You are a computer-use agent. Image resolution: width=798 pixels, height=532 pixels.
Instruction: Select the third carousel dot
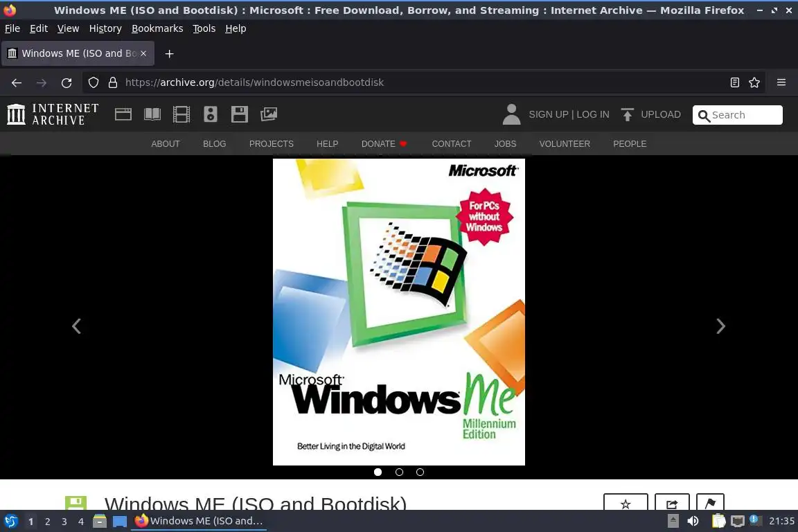(x=420, y=472)
